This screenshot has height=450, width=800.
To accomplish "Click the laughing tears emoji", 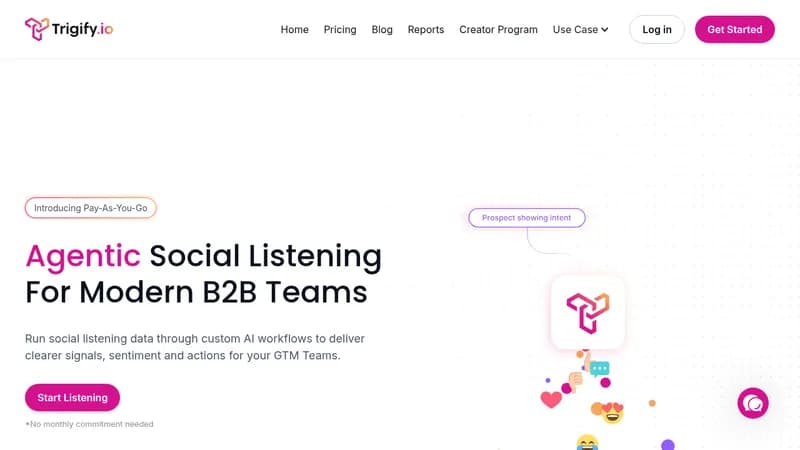I will pyautogui.click(x=587, y=442).
